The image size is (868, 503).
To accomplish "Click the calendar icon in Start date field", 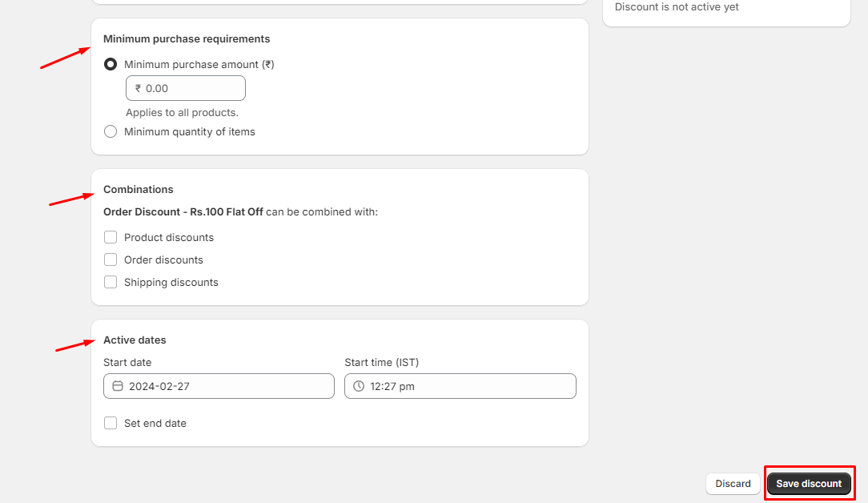I will 118,386.
